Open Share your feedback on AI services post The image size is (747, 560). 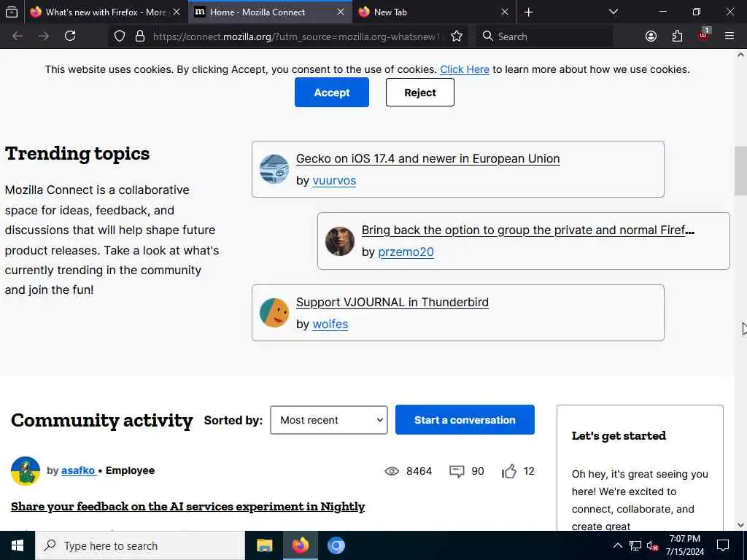(x=187, y=507)
